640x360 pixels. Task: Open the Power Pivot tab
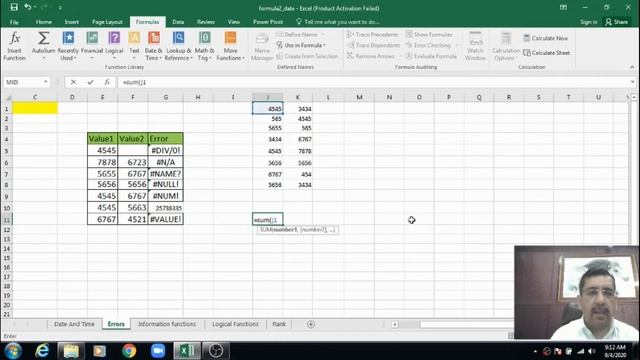coord(268,22)
